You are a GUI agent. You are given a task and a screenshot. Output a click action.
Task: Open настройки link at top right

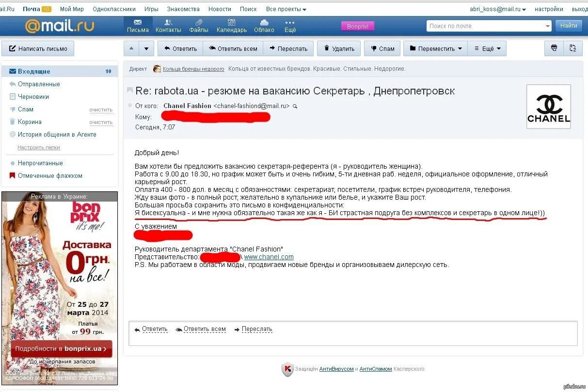pyautogui.click(x=549, y=9)
